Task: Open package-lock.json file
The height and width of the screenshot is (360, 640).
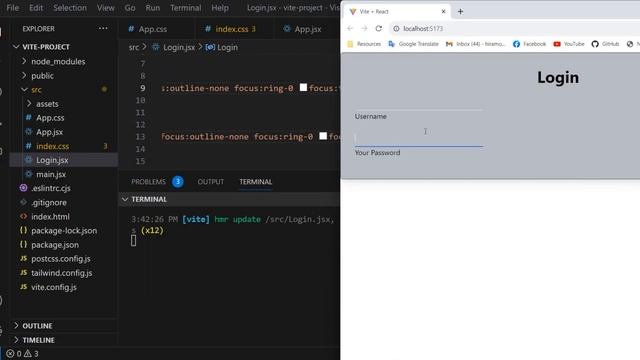Action: [64, 231]
